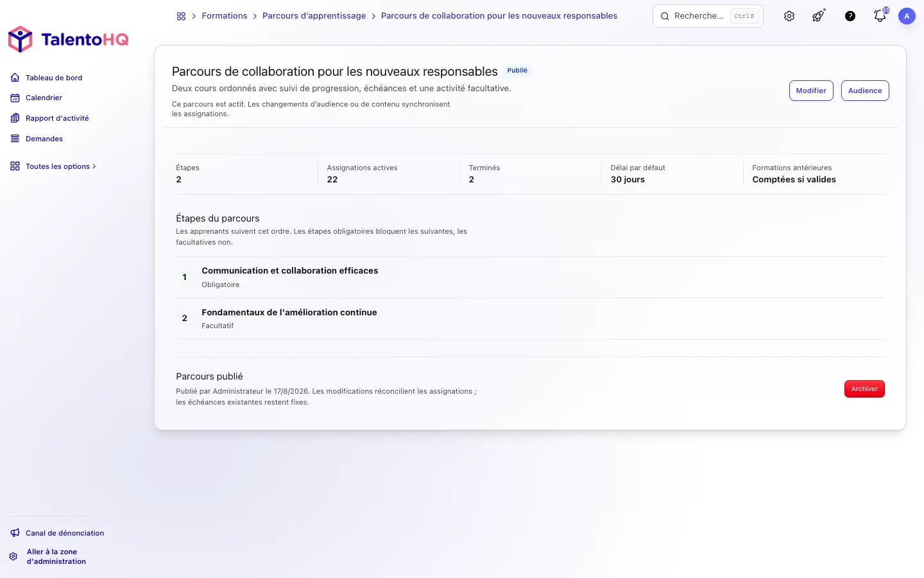Screen dimensions: 924x578
Task: Focus the Recherche search field
Action: point(708,16)
